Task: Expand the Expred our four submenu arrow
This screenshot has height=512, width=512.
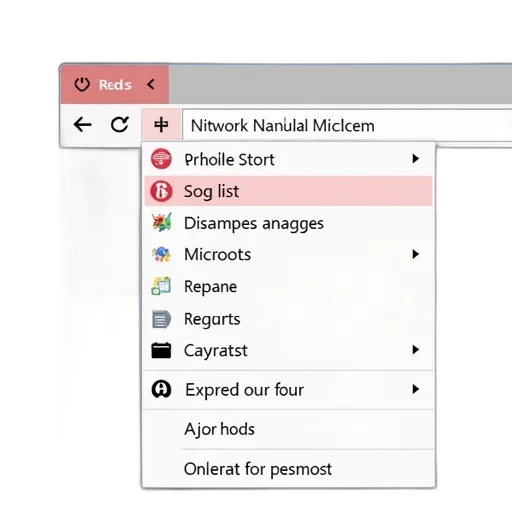Action: tap(415, 389)
